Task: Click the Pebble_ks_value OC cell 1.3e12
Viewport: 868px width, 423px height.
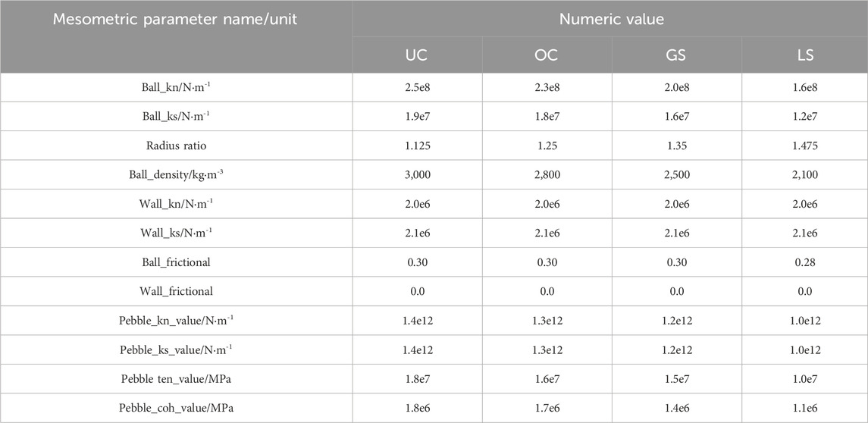Action: point(547,350)
